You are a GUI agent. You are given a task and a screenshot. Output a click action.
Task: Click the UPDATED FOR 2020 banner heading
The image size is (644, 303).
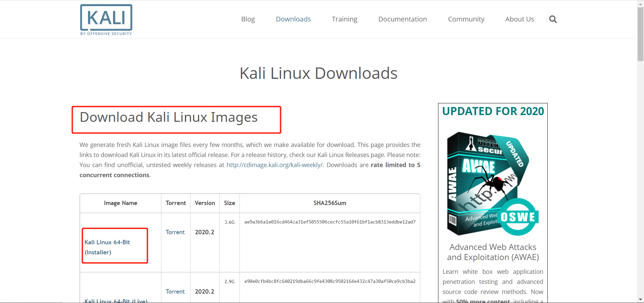(493, 111)
